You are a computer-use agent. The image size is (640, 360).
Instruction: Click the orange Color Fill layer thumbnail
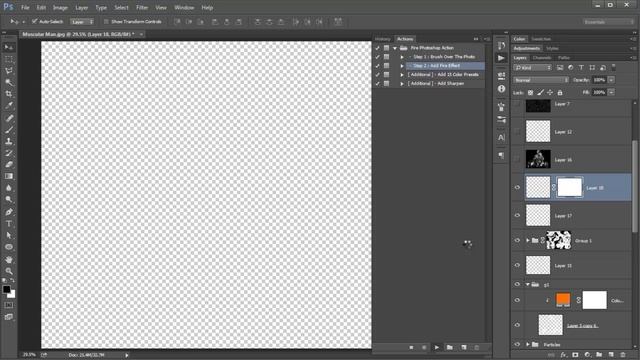click(x=563, y=300)
